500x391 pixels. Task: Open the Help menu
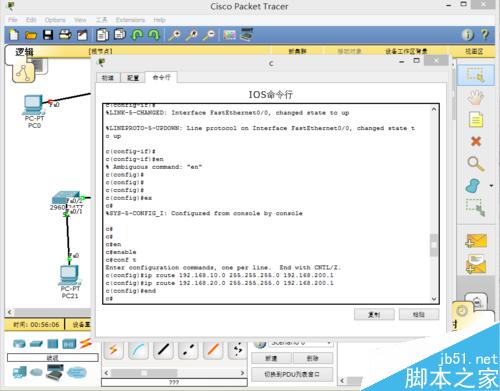tap(159, 20)
